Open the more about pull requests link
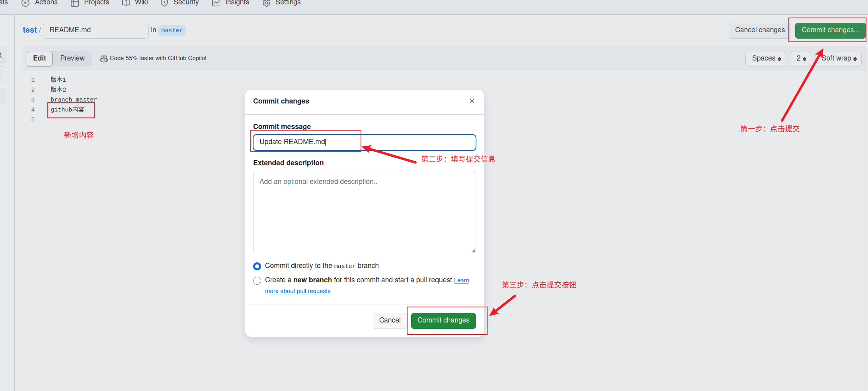The width and height of the screenshot is (868, 391). click(298, 291)
